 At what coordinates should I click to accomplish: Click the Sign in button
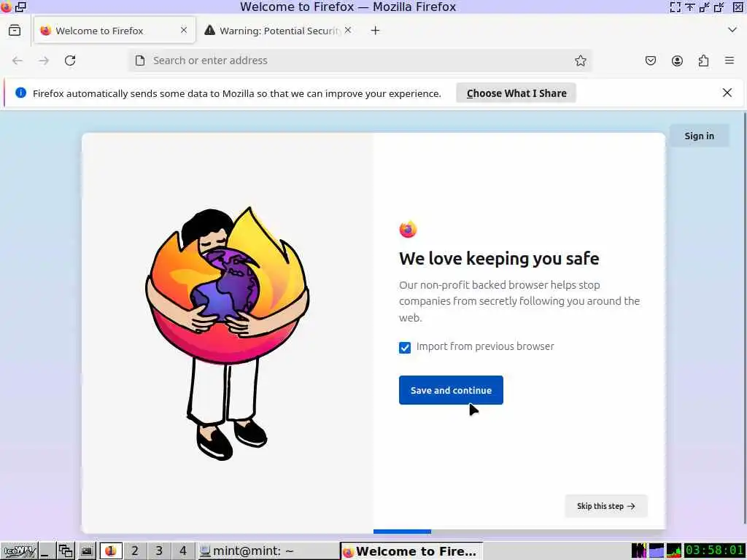tap(700, 136)
